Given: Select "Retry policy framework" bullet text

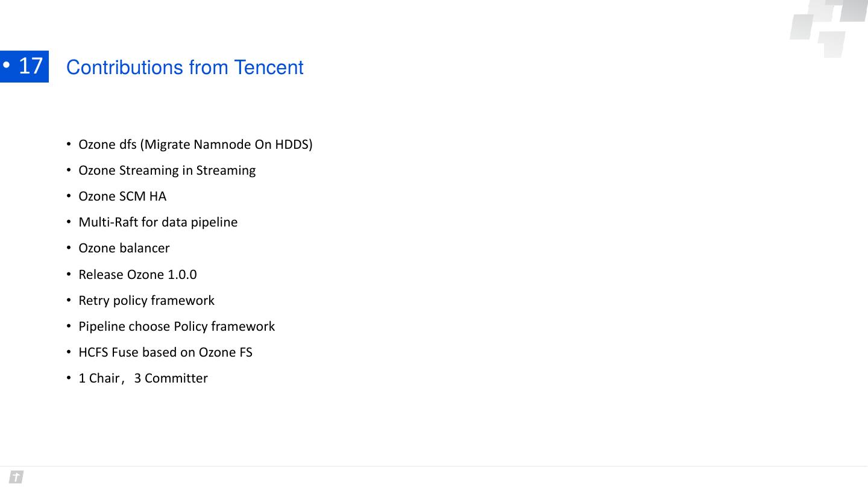Looking at the screenshot, I should [146, 301].
